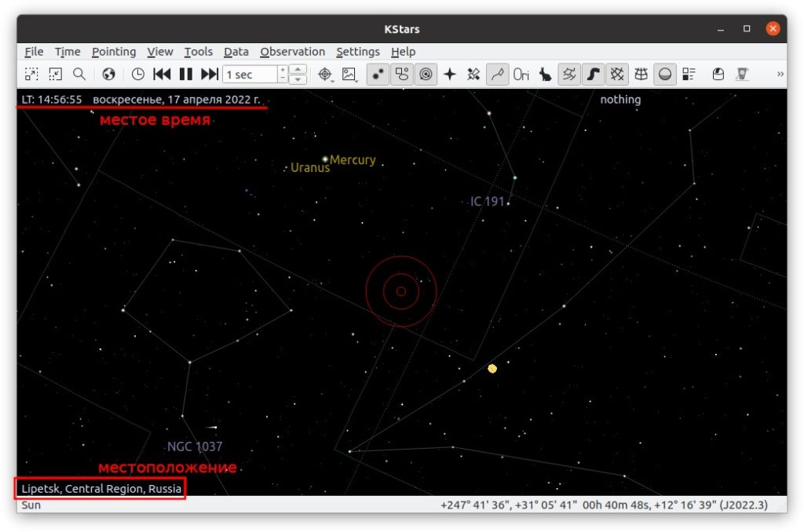Open Find Object with the magnifier icon
804x532 pixels.
tap(79, 75)
